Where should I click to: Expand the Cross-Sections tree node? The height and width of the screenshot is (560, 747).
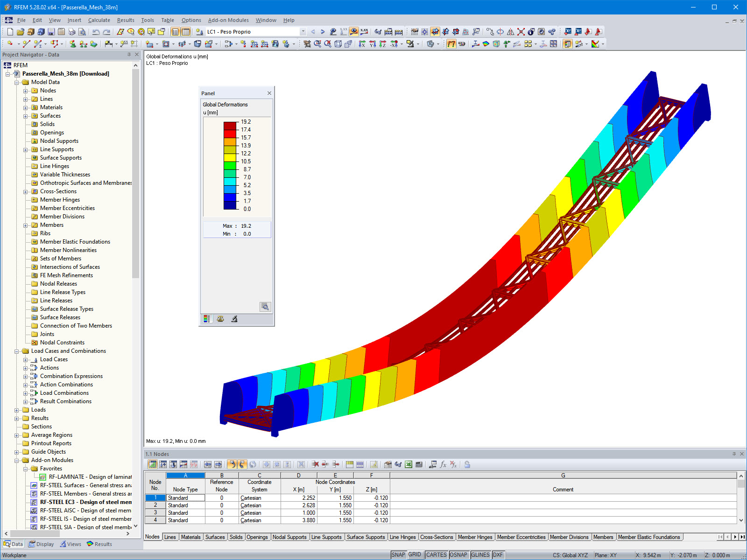pos(26,191)
